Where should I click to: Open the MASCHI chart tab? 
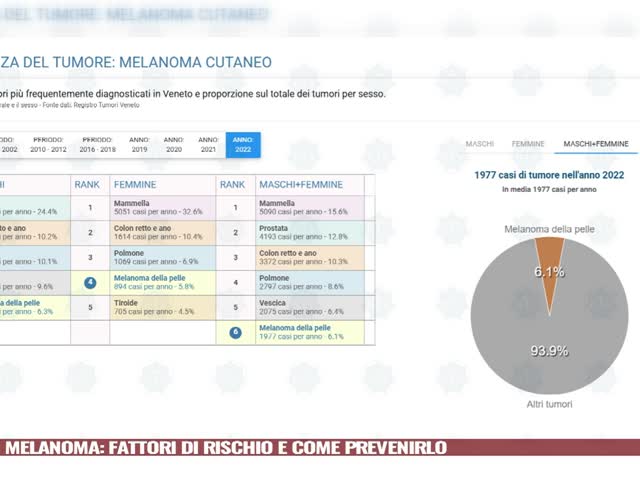[x=480, y=144]
